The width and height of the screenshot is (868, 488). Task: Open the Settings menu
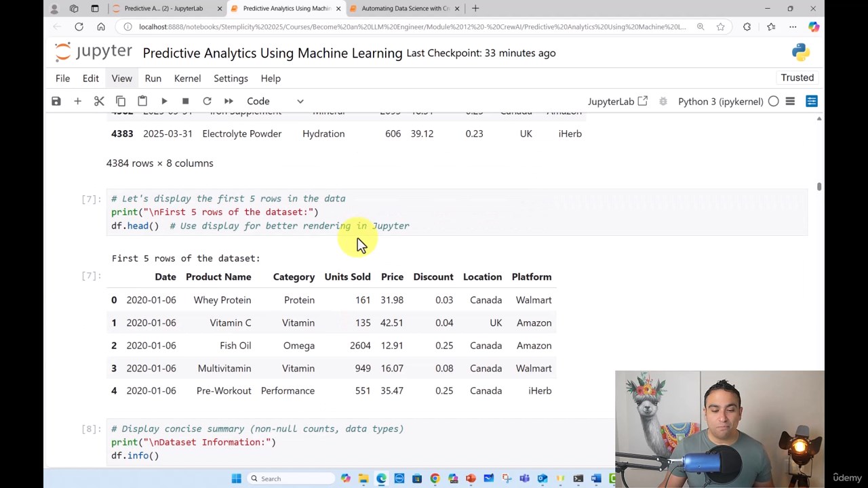click(231, 78)
